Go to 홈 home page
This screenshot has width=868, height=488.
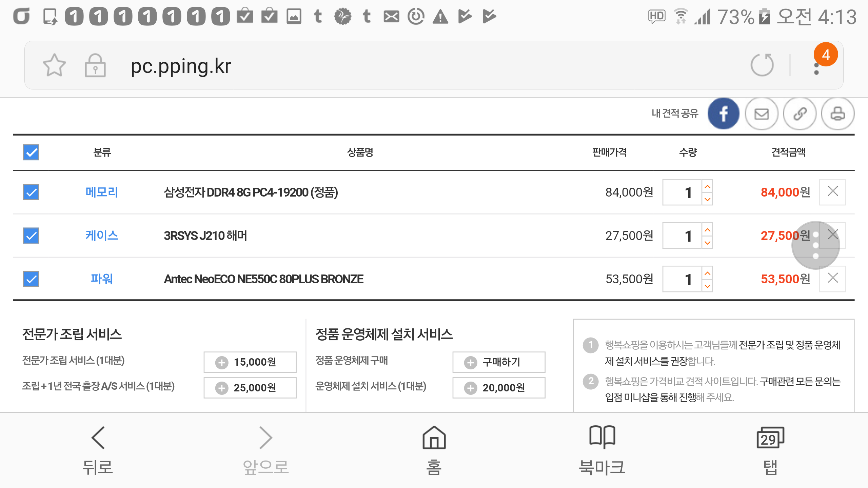[x=434, y=451]
